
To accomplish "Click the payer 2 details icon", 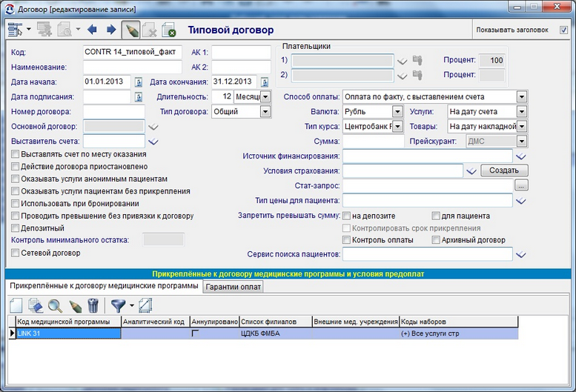I will click(417, 75).
